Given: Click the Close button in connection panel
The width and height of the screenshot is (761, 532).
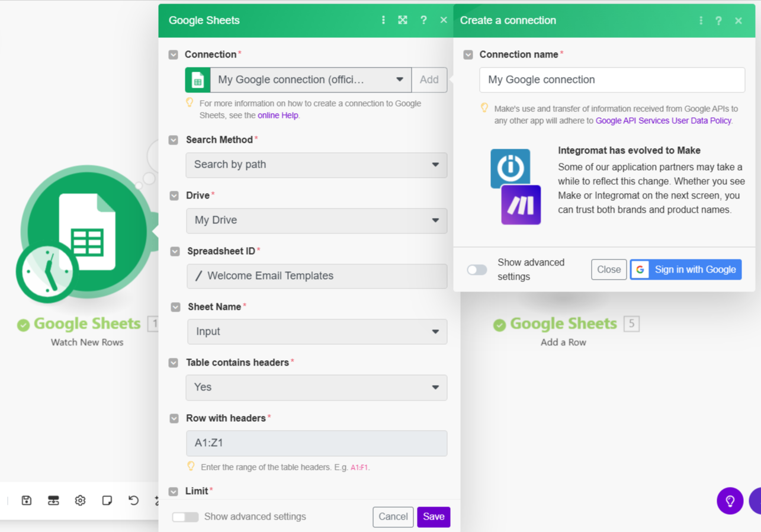Looking at the screenshot, I should [x=609, y=270].
